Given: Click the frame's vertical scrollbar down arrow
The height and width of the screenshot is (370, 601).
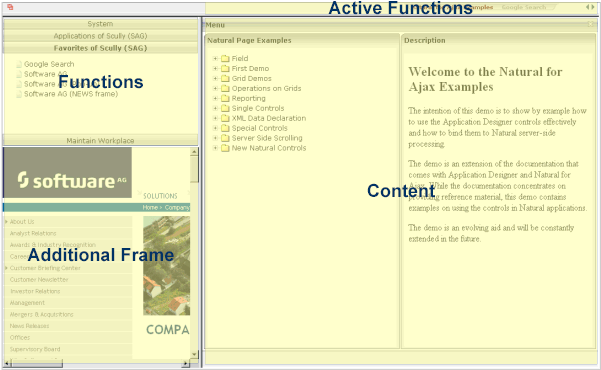Looking at the screenshot, I should 194,354.
